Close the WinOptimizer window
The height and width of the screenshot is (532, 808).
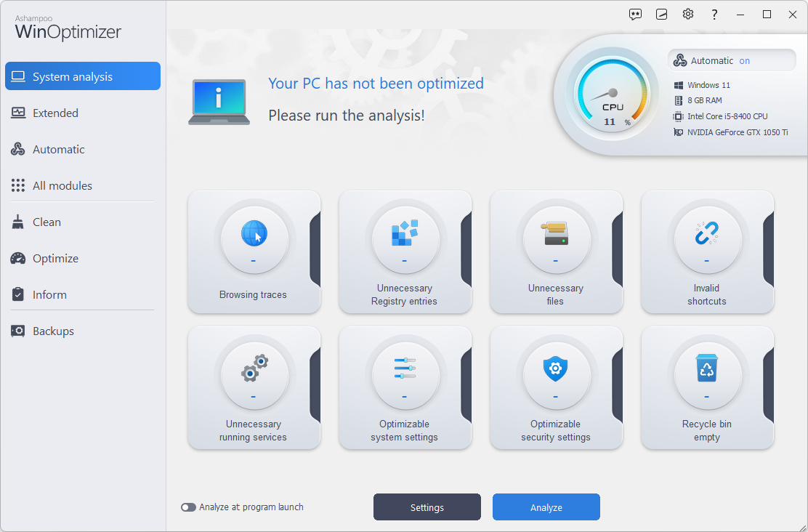793,15
